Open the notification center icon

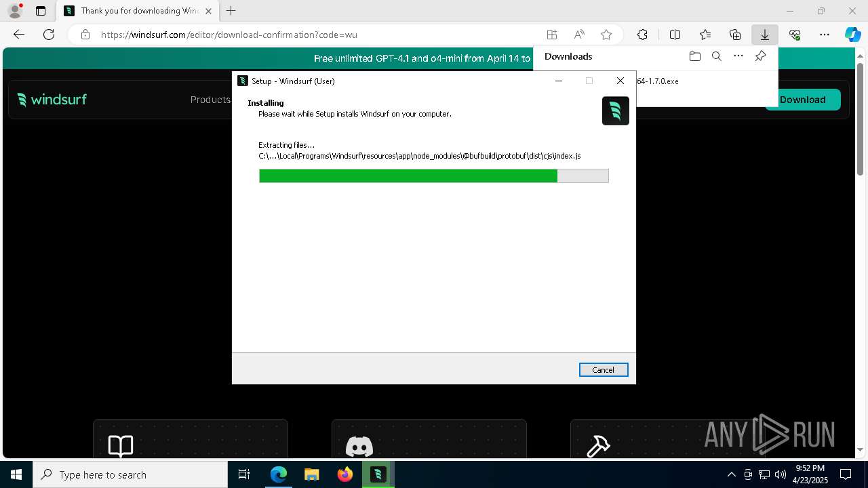(x=846, y=474)
